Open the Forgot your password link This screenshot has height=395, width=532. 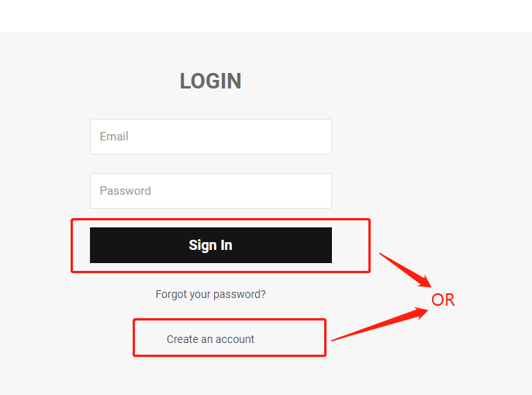tap(210, 294)
